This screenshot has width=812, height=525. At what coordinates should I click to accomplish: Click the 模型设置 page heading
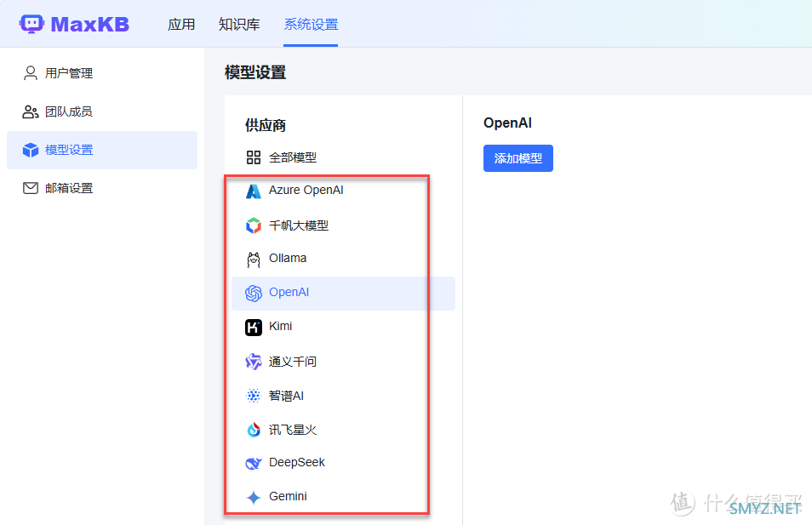(255, 72)
